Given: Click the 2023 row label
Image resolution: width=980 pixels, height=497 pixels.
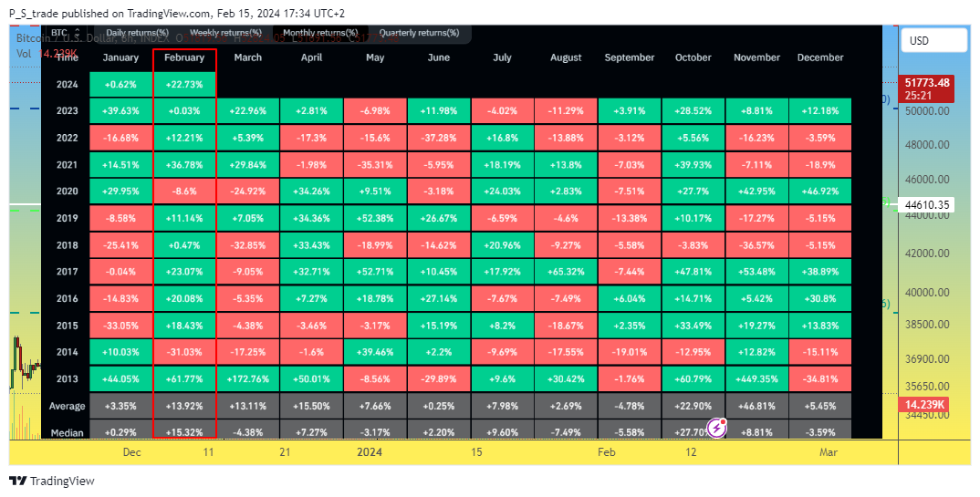Looking at the screenshot, I should tap(67, 111).
